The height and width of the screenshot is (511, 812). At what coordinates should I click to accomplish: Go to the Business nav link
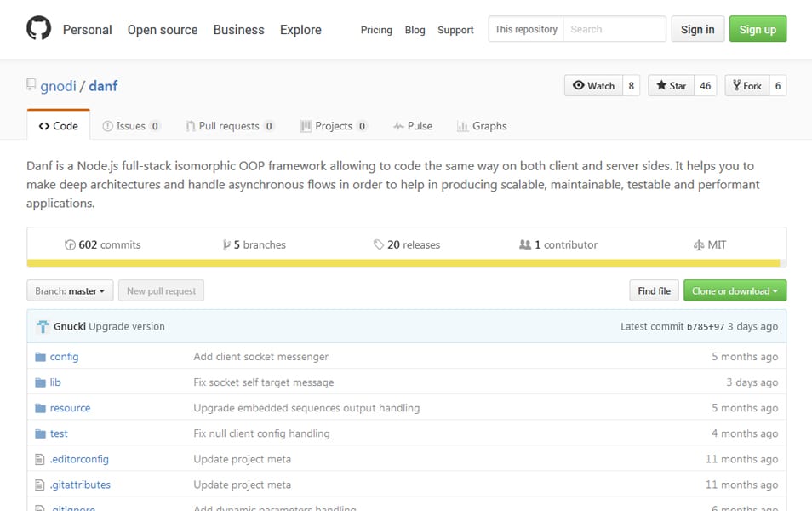tap(238, 30)
